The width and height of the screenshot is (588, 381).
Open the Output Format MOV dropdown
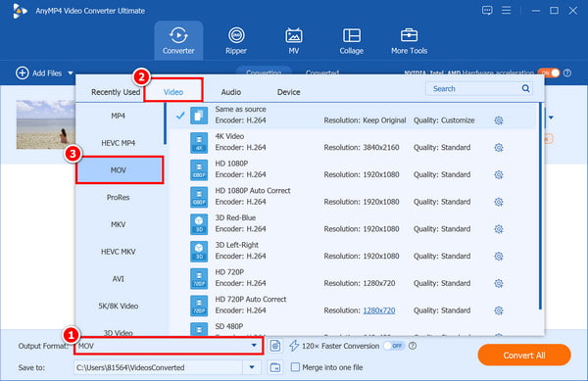169,346
